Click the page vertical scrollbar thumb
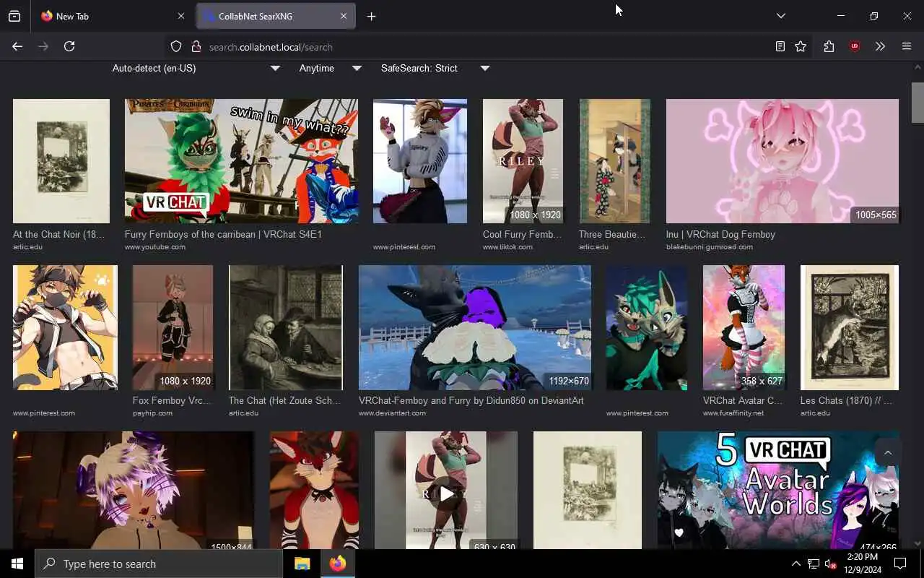This screenshot has height=578, width=924. pyautogui.click(x=918, y=103)
